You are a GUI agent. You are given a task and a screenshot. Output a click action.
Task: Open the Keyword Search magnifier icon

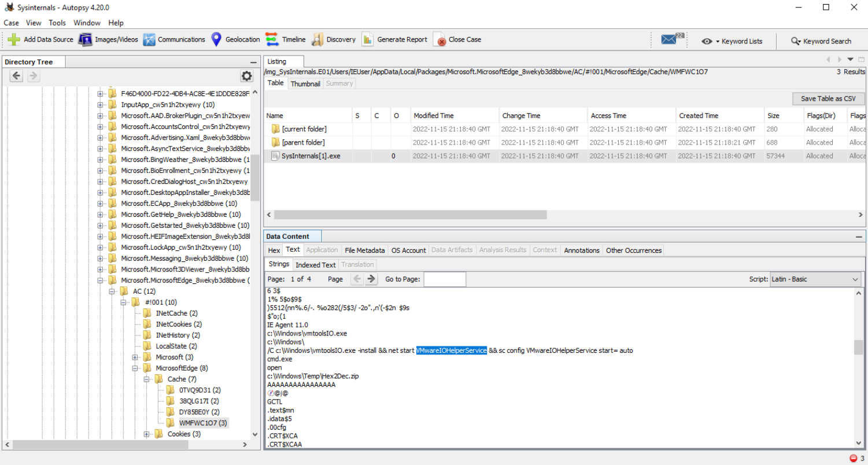(x=796, y=41)
